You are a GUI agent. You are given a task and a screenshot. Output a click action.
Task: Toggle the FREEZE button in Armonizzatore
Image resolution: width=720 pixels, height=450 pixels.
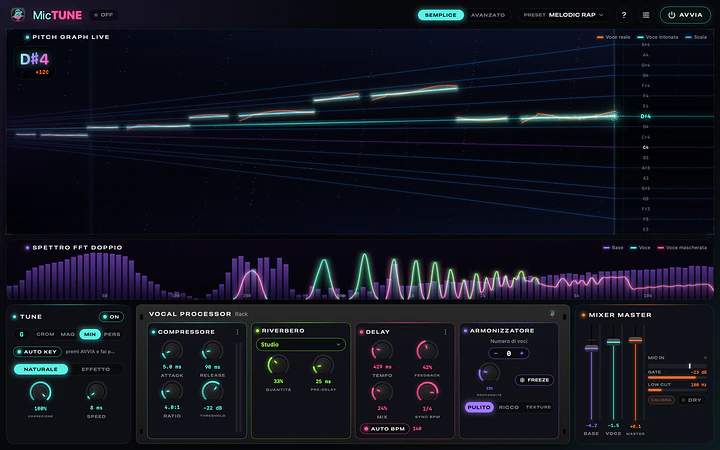click(x=534, y=380)
